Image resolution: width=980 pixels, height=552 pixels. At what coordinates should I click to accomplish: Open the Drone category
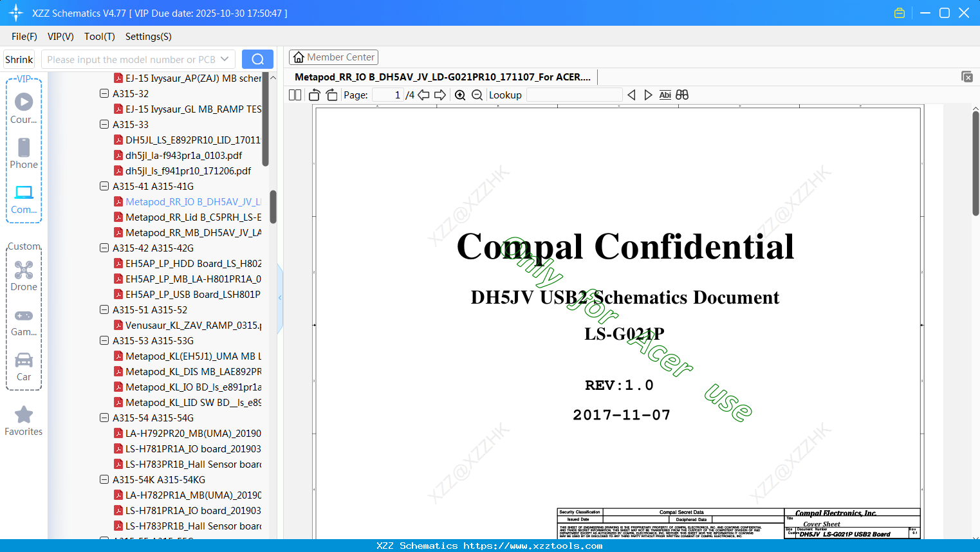[24, 276]
